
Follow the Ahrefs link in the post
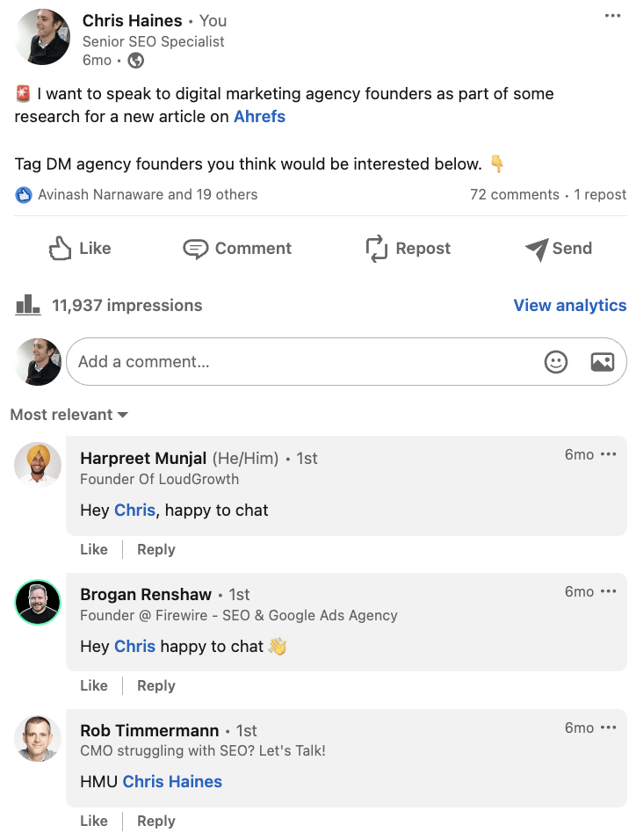coord(259,116)
